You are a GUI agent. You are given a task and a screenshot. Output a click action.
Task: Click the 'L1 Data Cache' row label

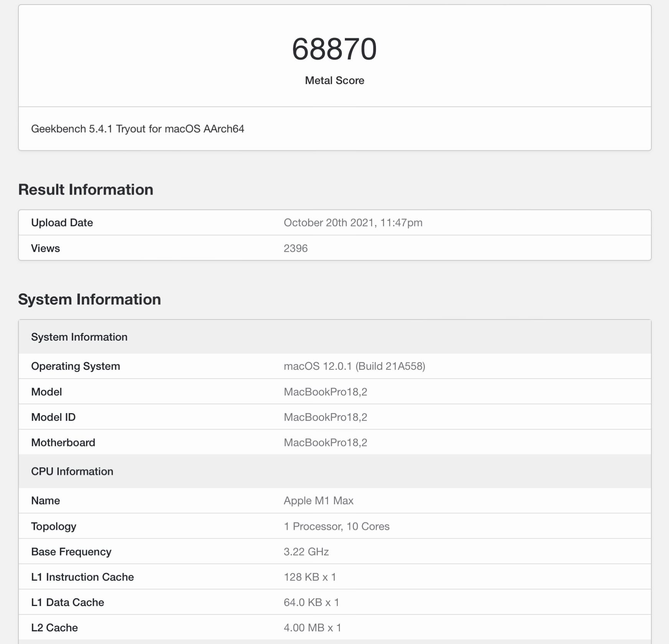click(x=68, y=602)
